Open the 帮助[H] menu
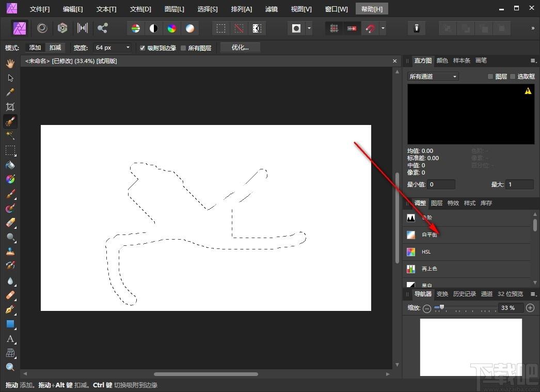This screenshot has height=392, width=540. pyautogui.click(x=372, y=9)
